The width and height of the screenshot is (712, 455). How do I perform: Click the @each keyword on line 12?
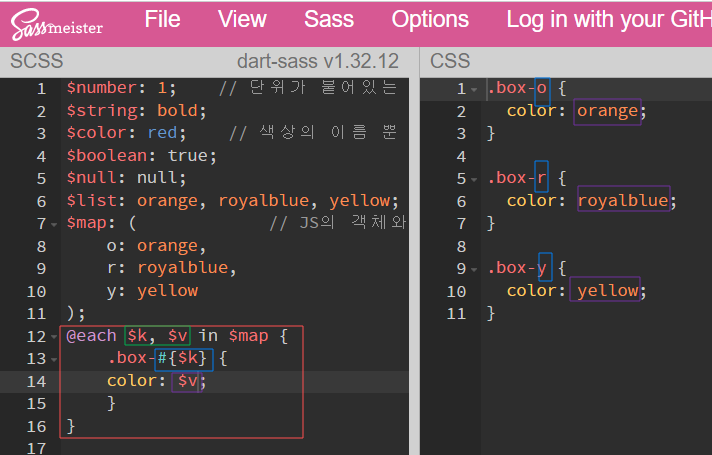91,336
